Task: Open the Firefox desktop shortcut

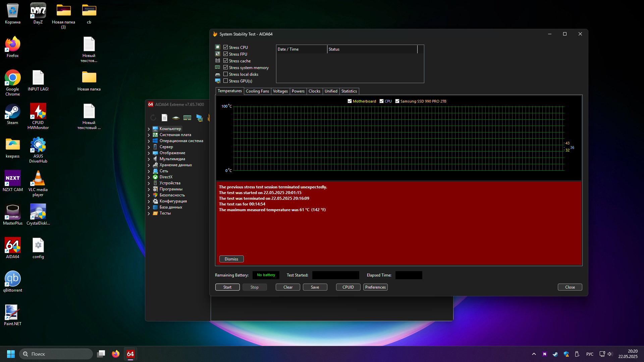Action: 12,47
